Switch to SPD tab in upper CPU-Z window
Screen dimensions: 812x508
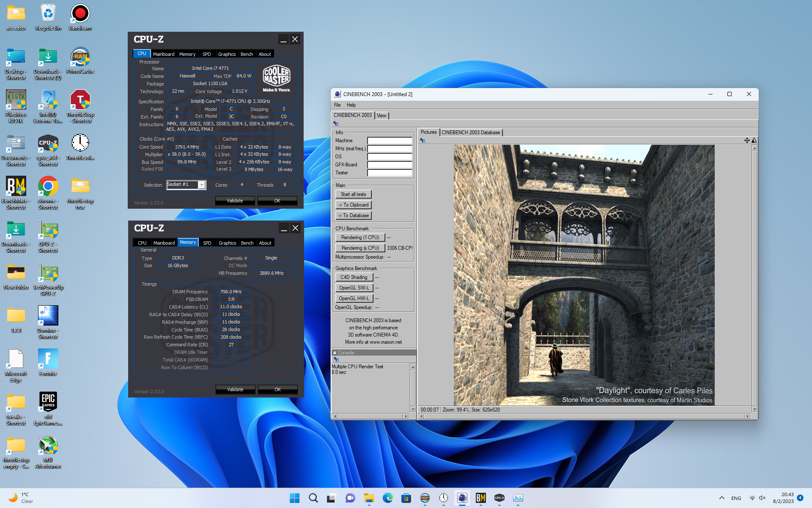coord(206,54)
